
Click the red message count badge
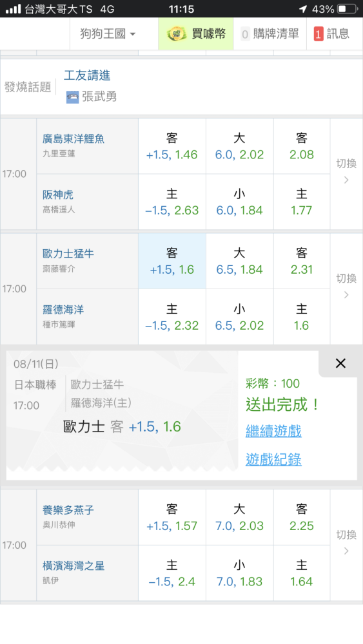click(319, 34)
